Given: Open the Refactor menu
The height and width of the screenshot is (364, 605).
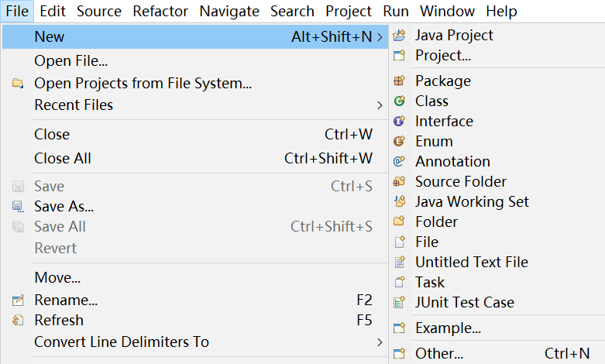Looking at the screenshot, I should pos(160,12).
